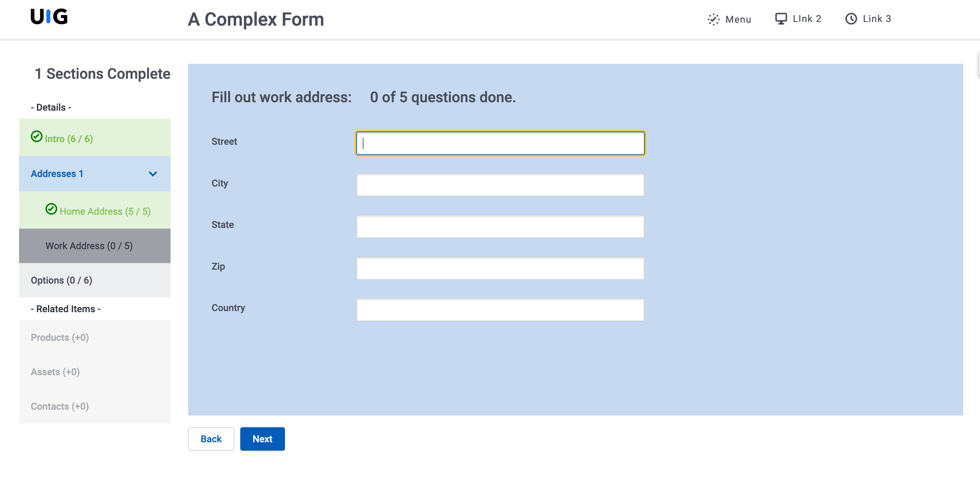Screen dimensions: 980x480
Task: Open the Options (0 / 6) section
Action: coord(62,280)
